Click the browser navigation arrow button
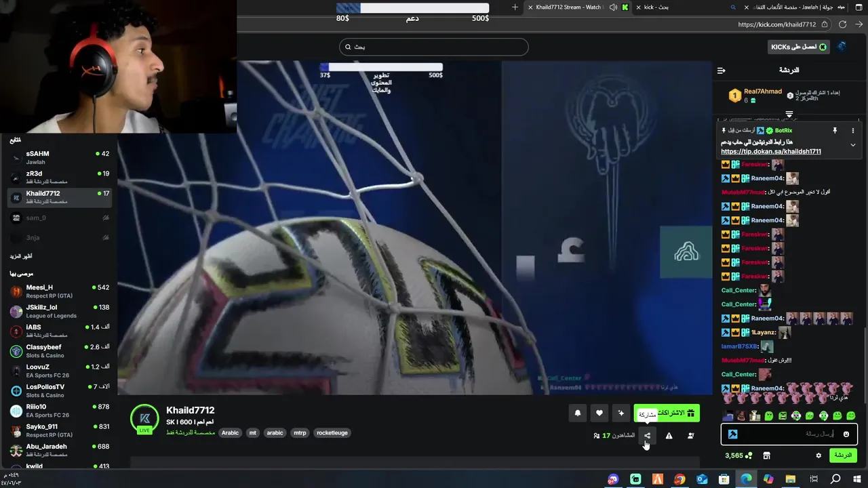The image size is (868, 488). 859,24
